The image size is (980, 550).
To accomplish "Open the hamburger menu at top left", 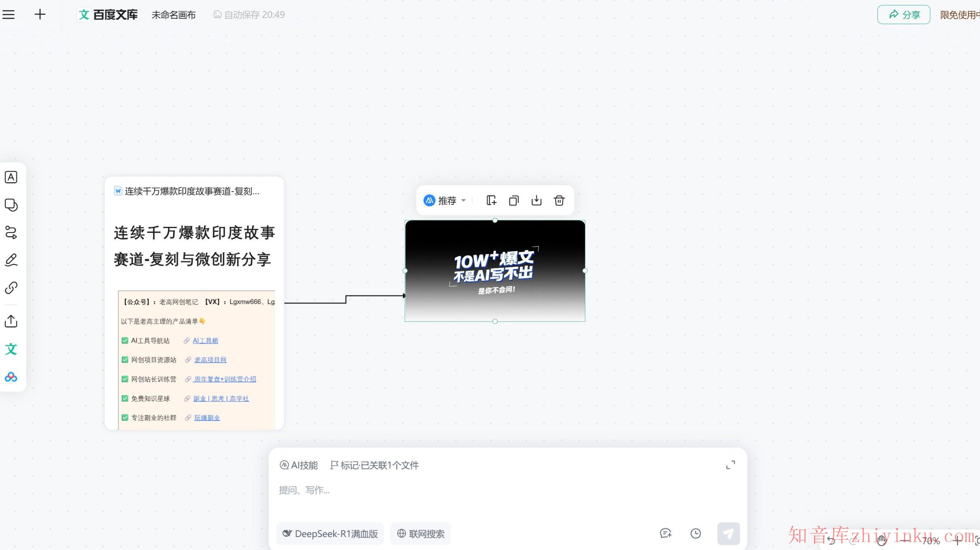I will point(8,15).
